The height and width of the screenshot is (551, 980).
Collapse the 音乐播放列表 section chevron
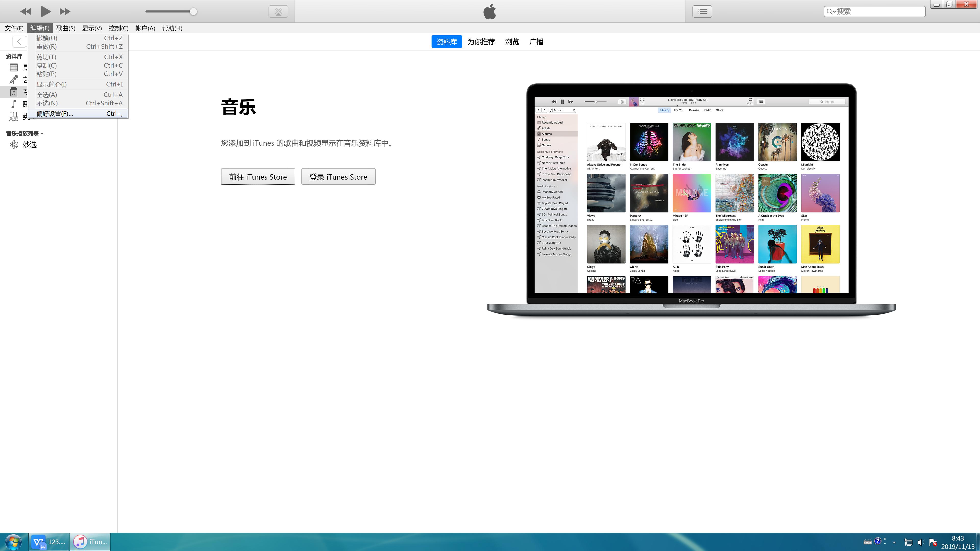pos(42,133)
